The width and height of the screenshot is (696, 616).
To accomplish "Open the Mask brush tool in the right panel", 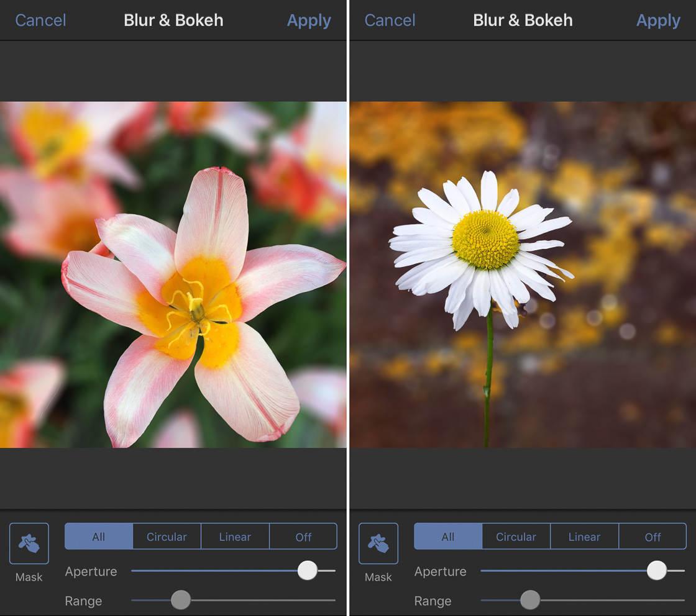I will [x=378, y=544].
